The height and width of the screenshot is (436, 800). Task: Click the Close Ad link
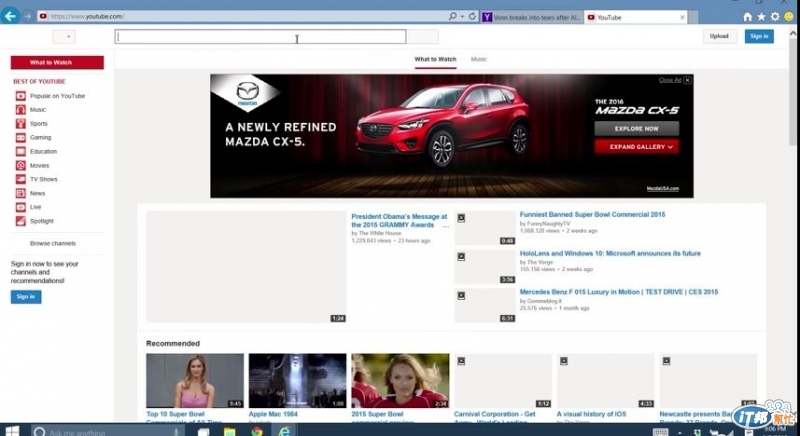[670, 80]
